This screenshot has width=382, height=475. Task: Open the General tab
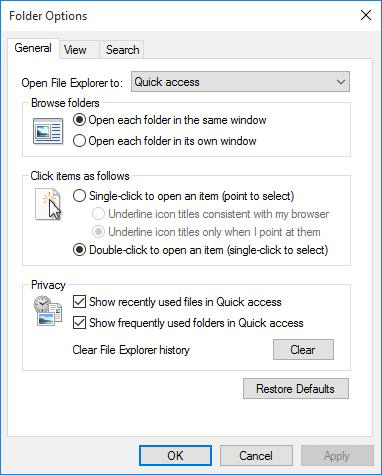(x=33, y=48)
